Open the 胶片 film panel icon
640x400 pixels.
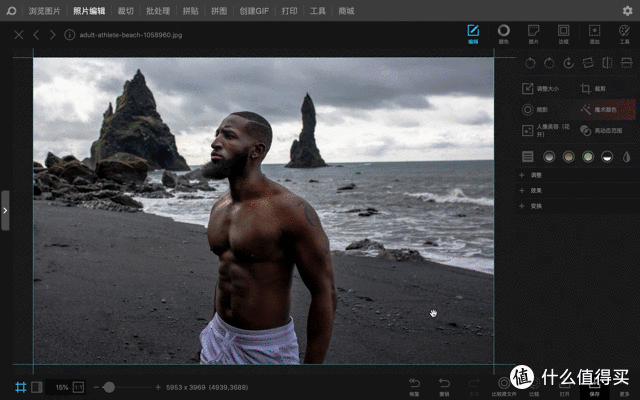[x=533, y=34]
